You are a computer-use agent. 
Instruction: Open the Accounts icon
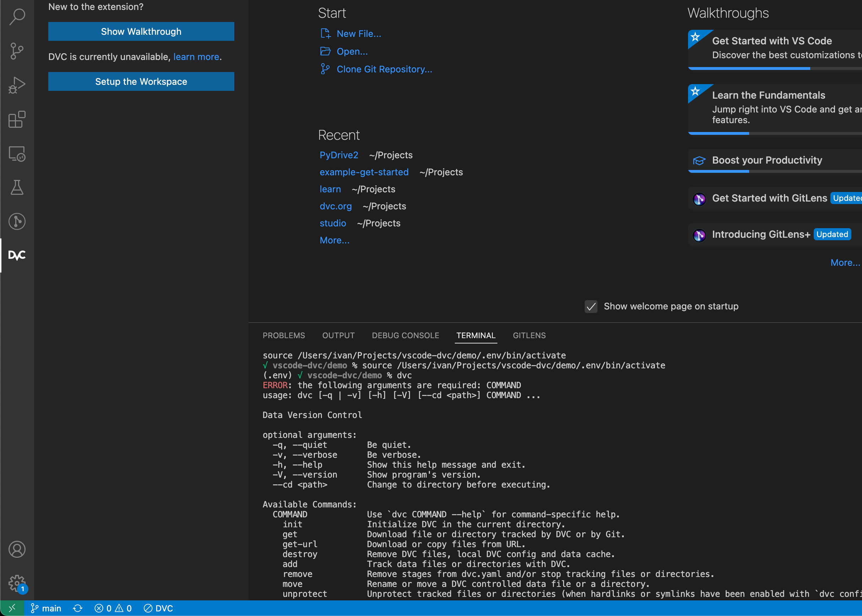click(x=17, y=549)
